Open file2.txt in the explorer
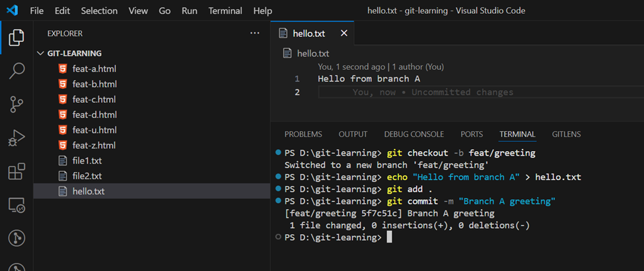 (x=151, y=176)
